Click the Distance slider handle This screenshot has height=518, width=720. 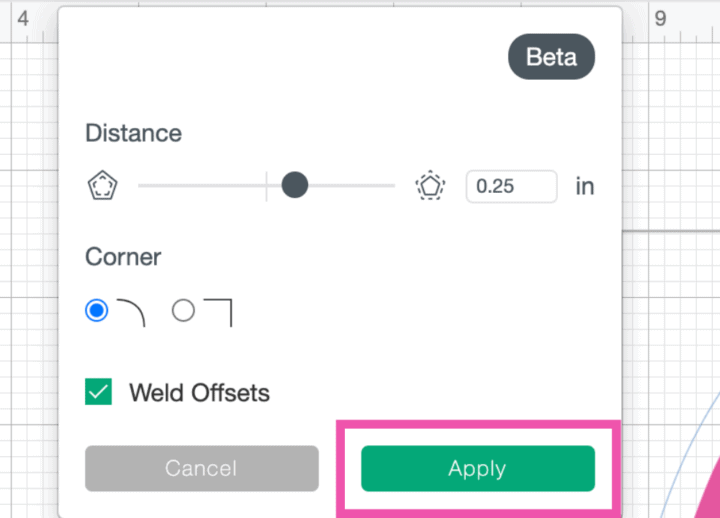[x=294, y=185]
